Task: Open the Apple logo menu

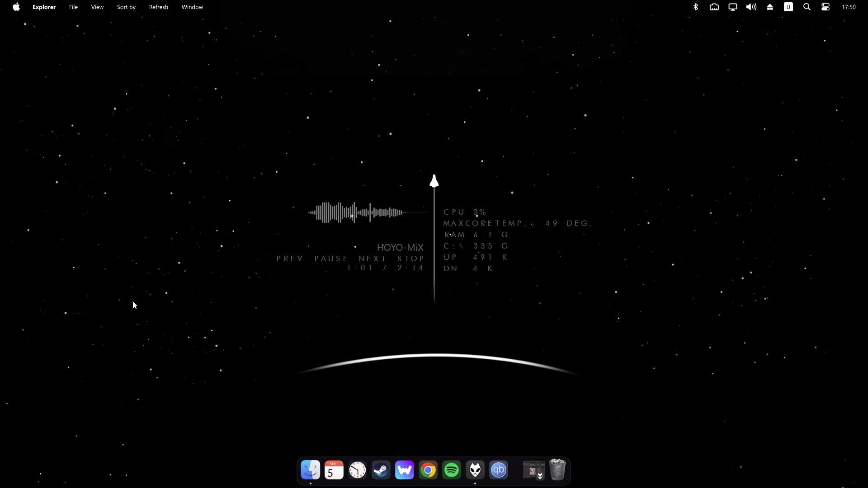Action: click(16, 7)
